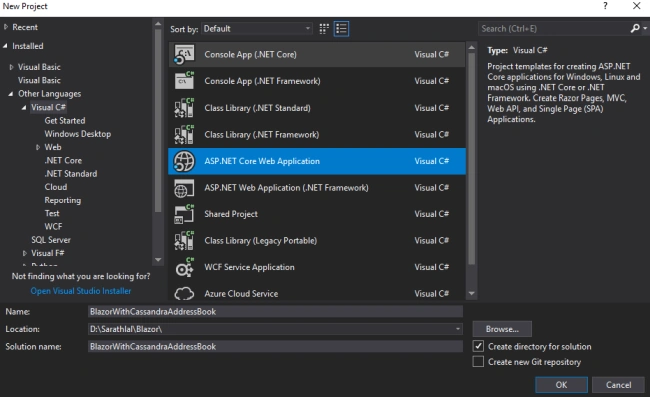The image size is (650, 397).
Task: Click the OK button
Action: tap(561, 385)
